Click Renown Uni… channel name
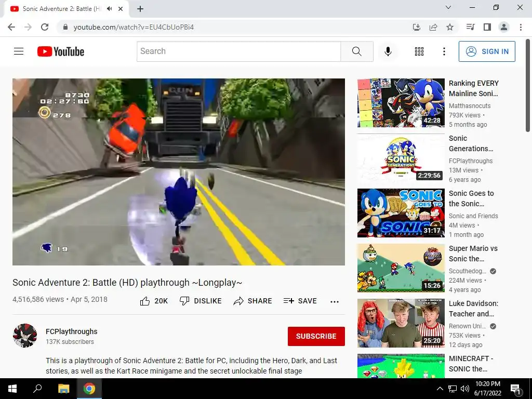The width and height of the screenshot is (532, 399). coord(467,326)
